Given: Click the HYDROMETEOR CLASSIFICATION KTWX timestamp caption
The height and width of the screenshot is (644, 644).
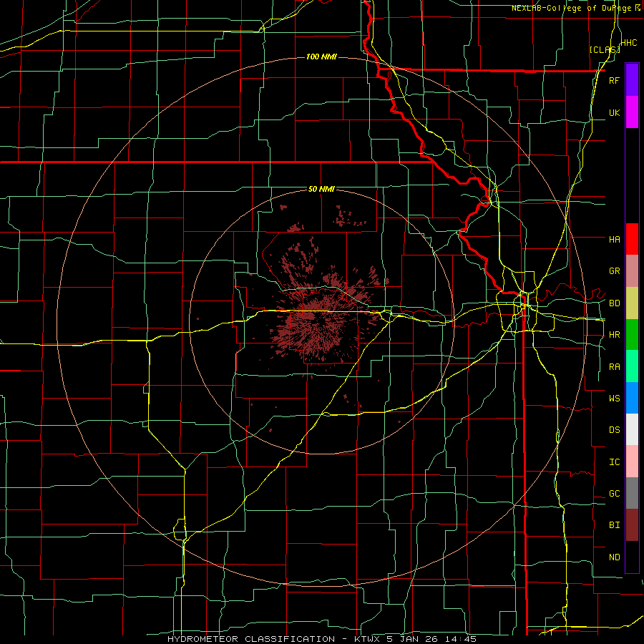Looking at the screenshot, I should (322, 639).
